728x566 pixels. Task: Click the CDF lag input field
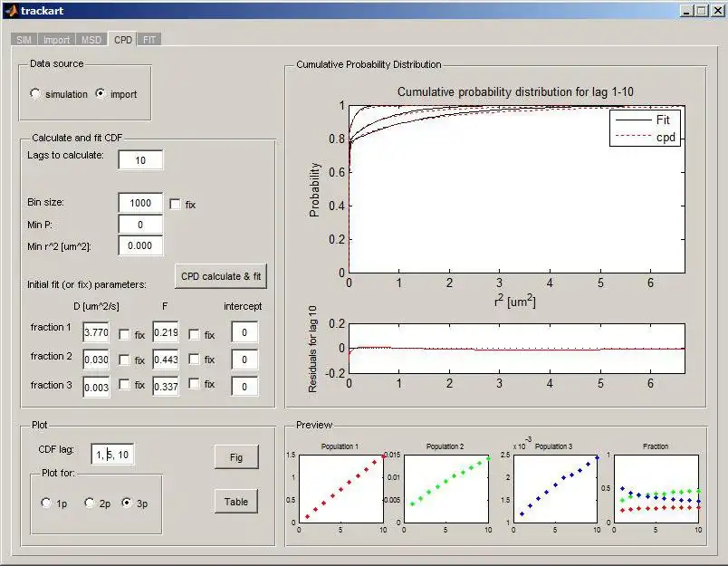point(113,454)
